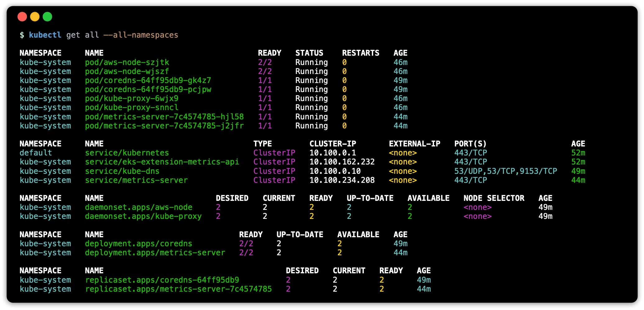
Task: Click service/metrics-server name
Action: pyautogui.click(x=136, y=180)
